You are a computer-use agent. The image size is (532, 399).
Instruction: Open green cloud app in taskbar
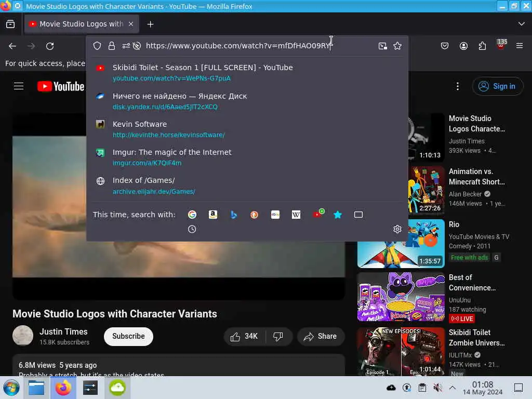[117, 388]
